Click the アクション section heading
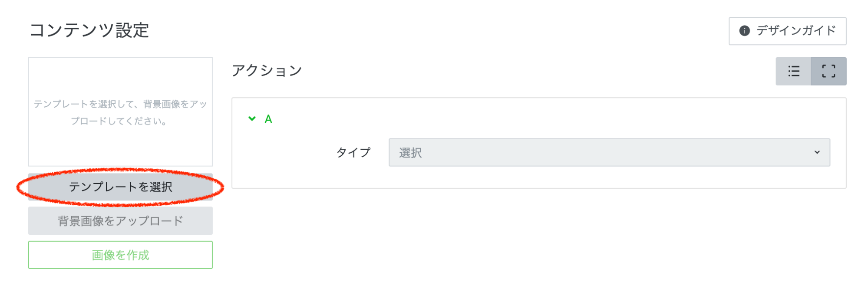The height and width of the screenshot is (289, 868). click(x=267, y=70)
